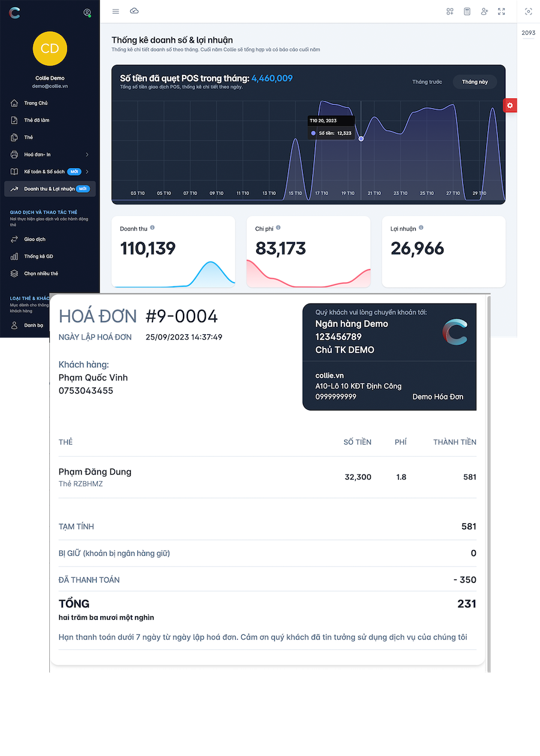Click the info icon next to Lợi nhuận

(x=421, y=228)
